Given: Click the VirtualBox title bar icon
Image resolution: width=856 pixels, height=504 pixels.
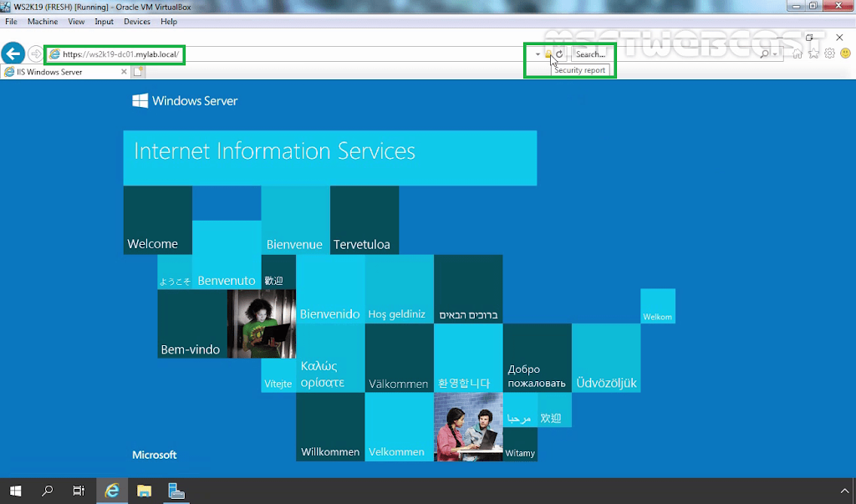Looking at the screenshot, I should point(6,7).
